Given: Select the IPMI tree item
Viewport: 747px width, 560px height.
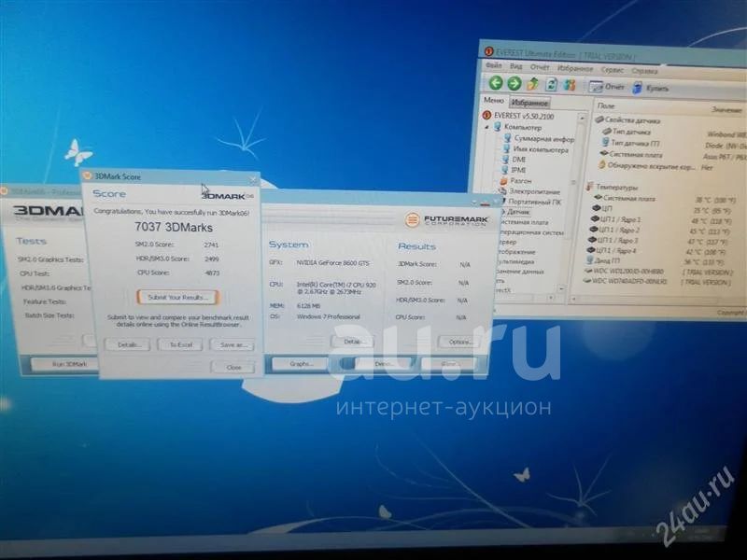Looking at the screenshot, I should (x=514, y=170).
